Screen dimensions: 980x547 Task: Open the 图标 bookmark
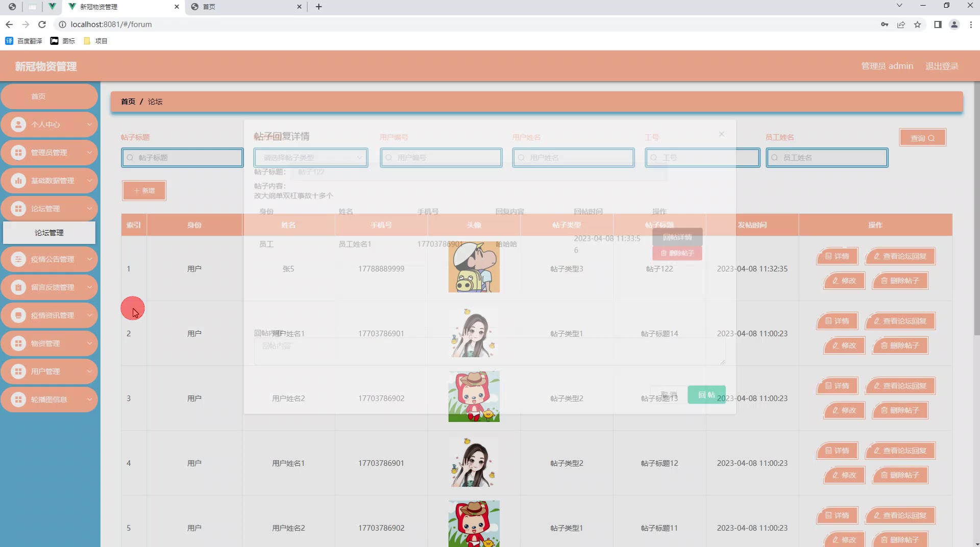(x=63, y=41)
